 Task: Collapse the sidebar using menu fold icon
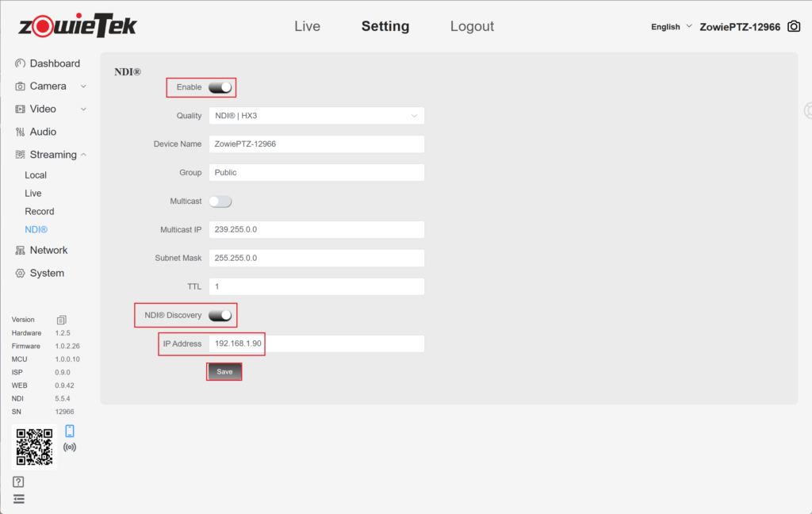19,499
